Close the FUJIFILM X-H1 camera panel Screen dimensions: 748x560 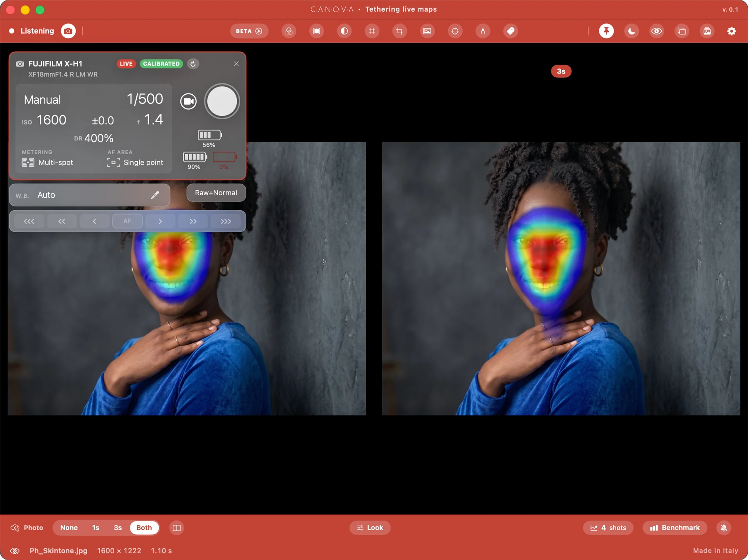pyautogui.click(x=236, y=64)
